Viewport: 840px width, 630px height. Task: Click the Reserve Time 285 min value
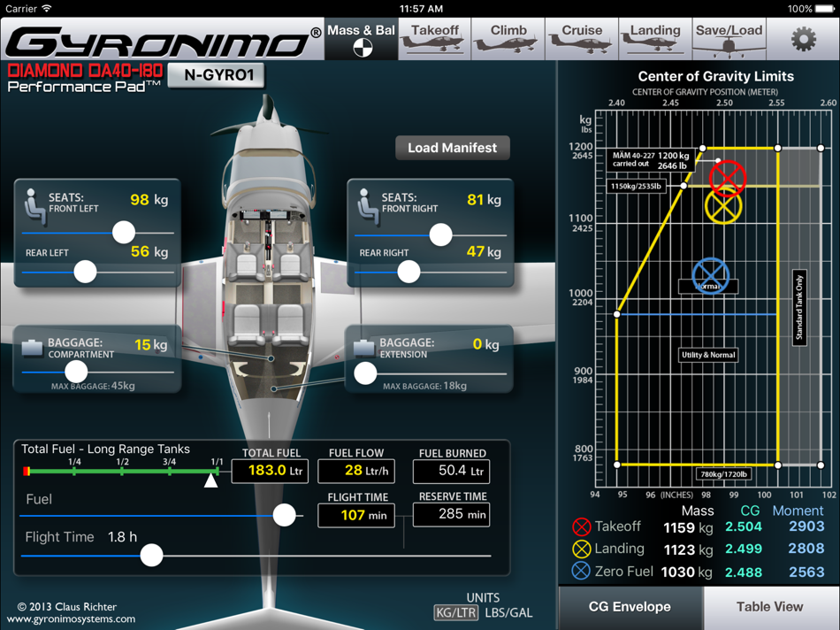(452, 514)
